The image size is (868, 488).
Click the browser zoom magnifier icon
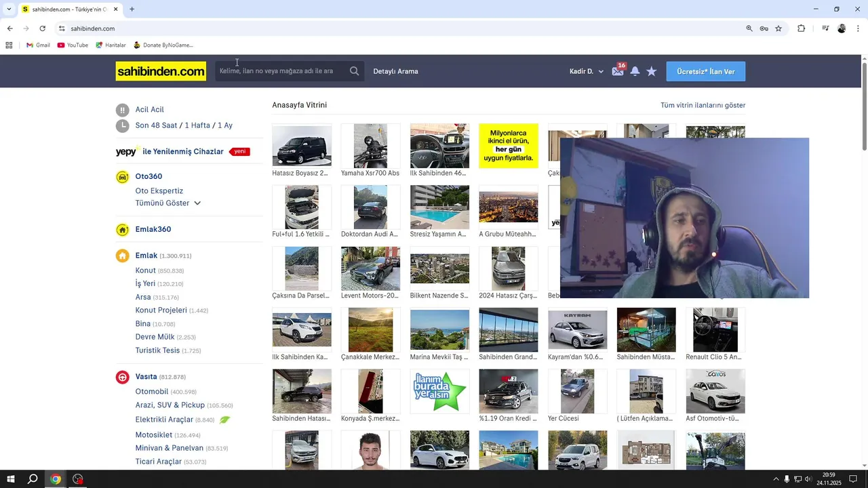749,28
